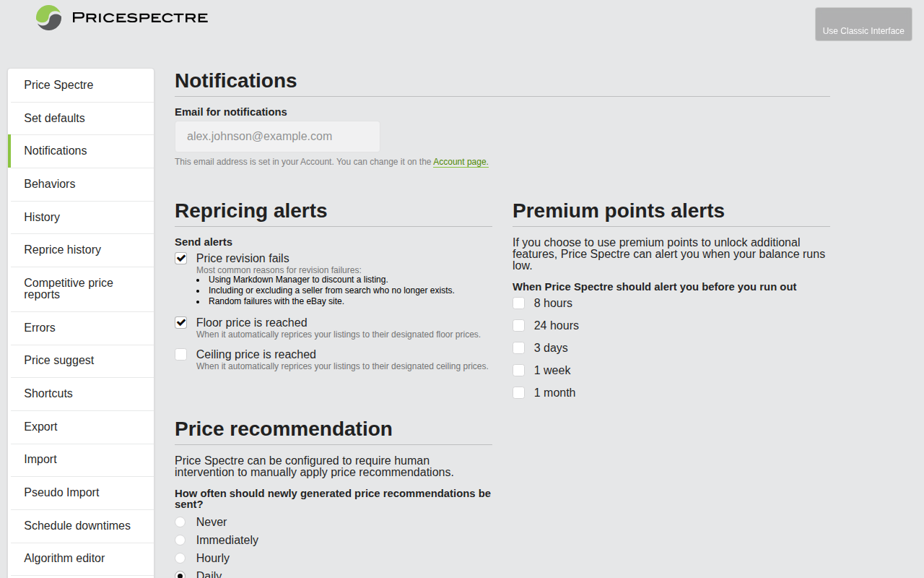924x578 pixels.
Task: Open the Account page link
Action: tap(460, 161)
